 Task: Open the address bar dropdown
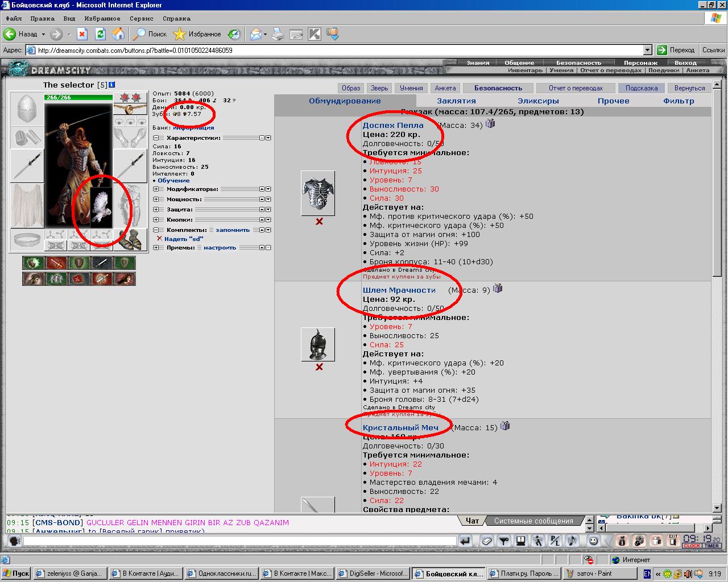tap(647, 50)
